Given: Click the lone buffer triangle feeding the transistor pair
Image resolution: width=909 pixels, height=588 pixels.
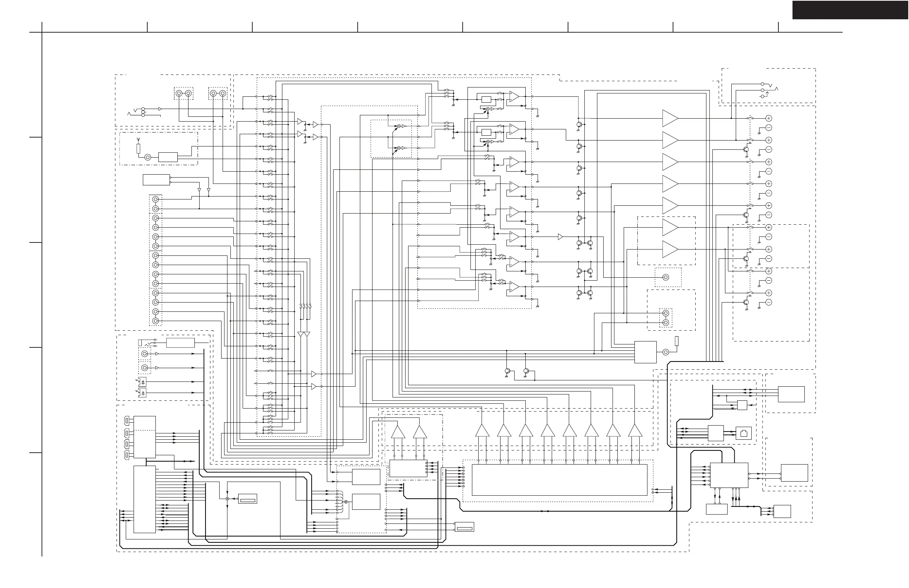Looking at the screenshot, I should tap(560, 237).
